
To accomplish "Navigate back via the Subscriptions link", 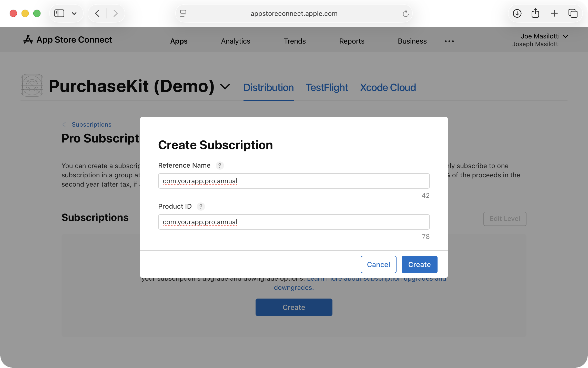I will tap(91, 124).
